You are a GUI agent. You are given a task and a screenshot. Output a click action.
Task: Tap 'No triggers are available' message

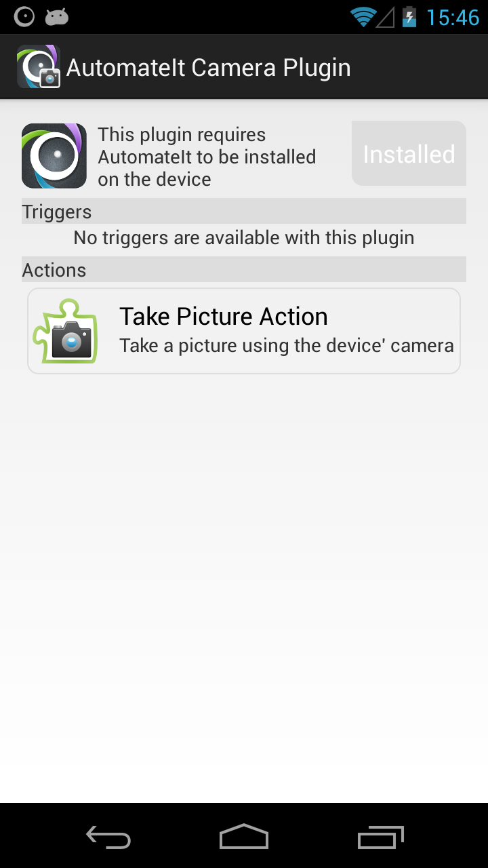point(244,238)
